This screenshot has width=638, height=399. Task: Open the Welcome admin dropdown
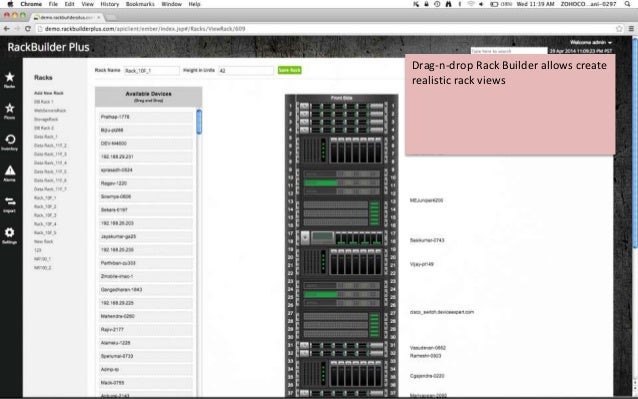coord(591,42)
